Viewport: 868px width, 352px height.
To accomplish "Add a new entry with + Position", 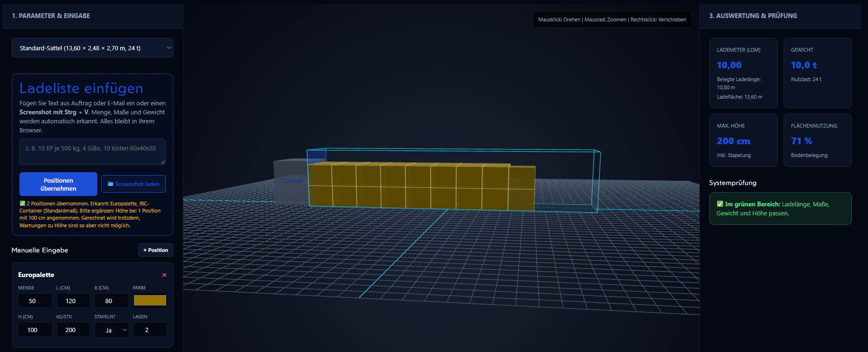I will pos(156,250).
